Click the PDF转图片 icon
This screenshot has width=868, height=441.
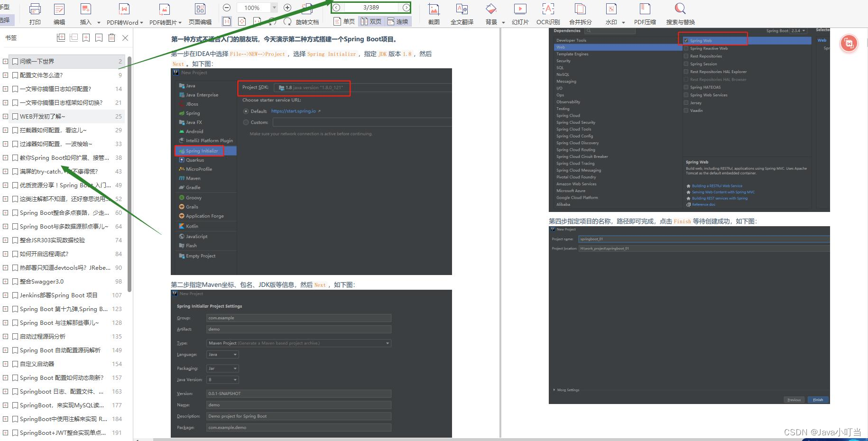(164, 9)
